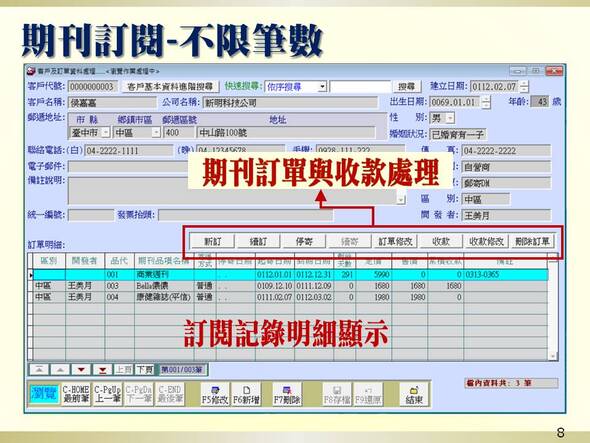The width and height of the screenshot is (590, 443).
Task: Click the fax field 04-2222-2222
Action: pyautogui.click(x=506, y=151)
